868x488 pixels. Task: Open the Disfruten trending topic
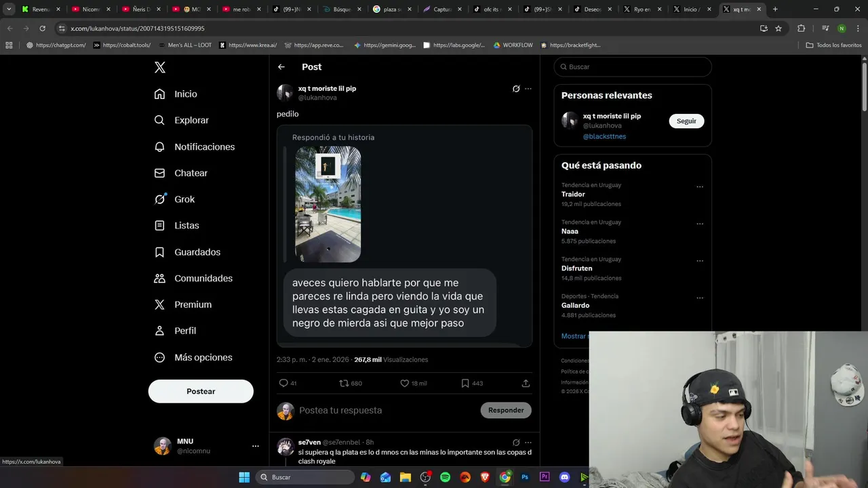click(x=576, y=268)
